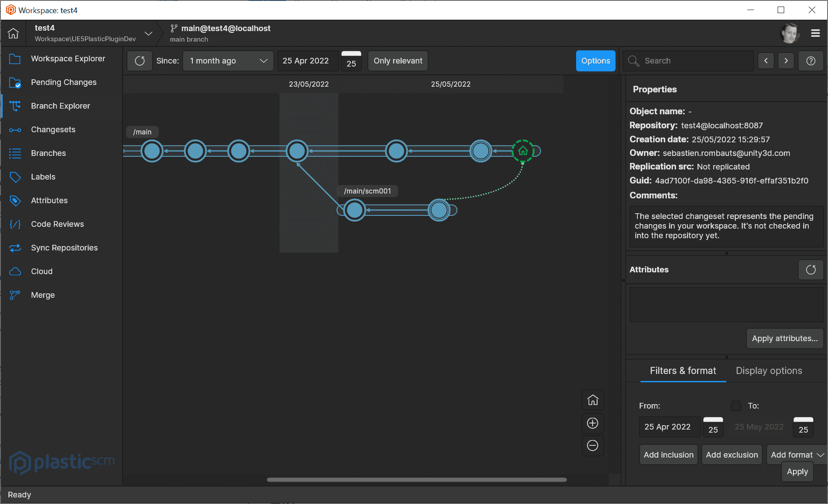The height and width of the screenshot is (504, 828).
Task: Expand the test4 workspace switcher
Action: pyautogui.click(x=148, y=33)
